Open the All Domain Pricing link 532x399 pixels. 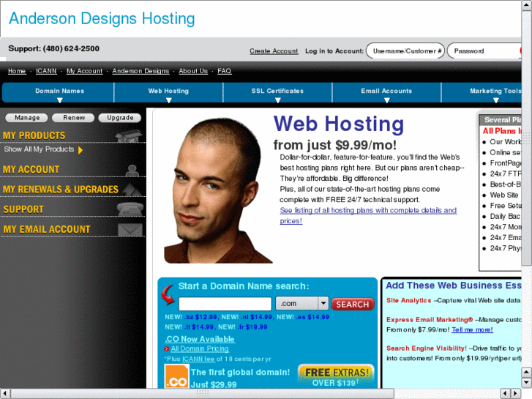[200, 348]
